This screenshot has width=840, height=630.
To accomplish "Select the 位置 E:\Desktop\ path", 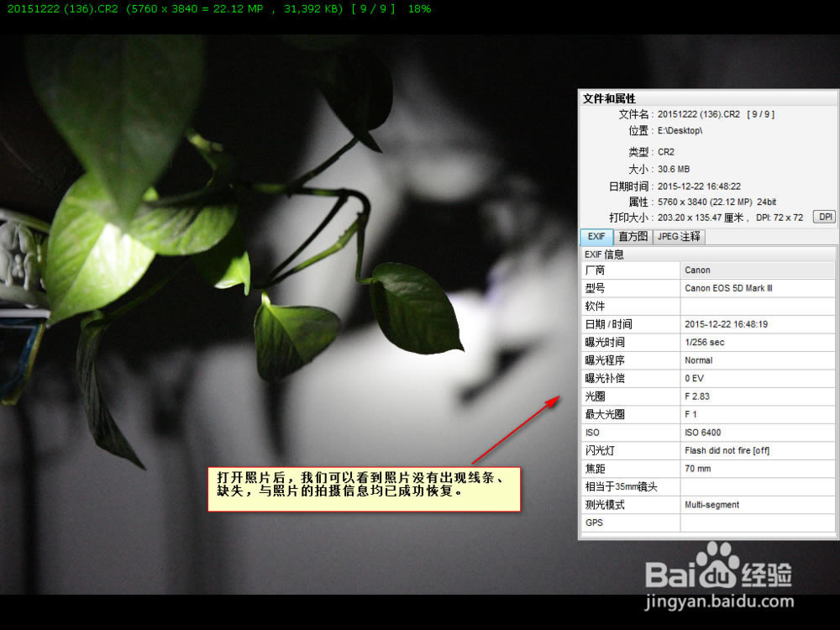I will point(680,131).
